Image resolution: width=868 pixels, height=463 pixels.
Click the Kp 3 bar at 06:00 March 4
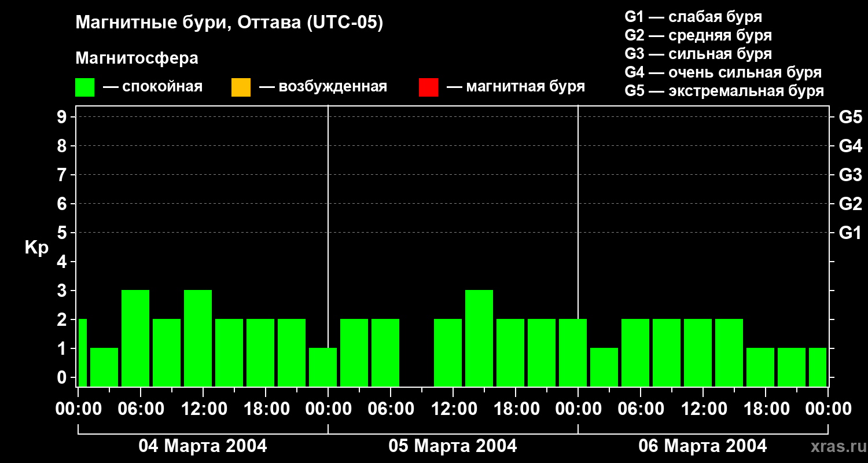tap(135, 338)
